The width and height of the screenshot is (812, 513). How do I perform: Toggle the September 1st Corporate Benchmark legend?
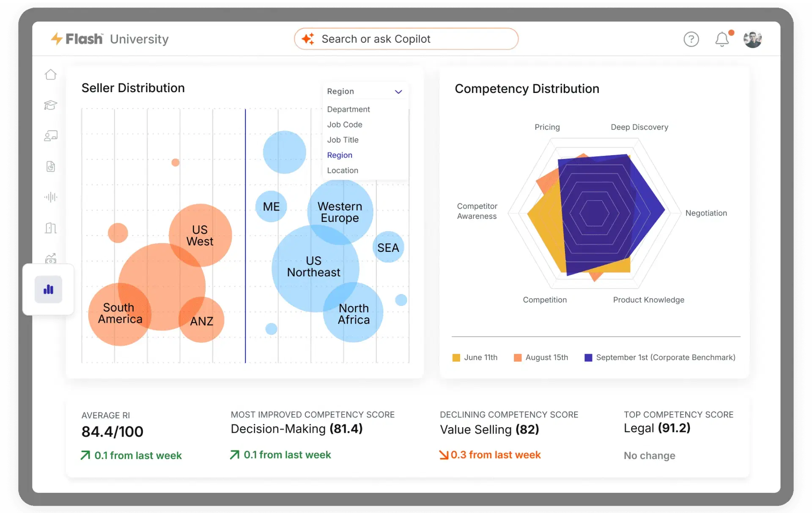pyautogui.click(x=660, y=357)
